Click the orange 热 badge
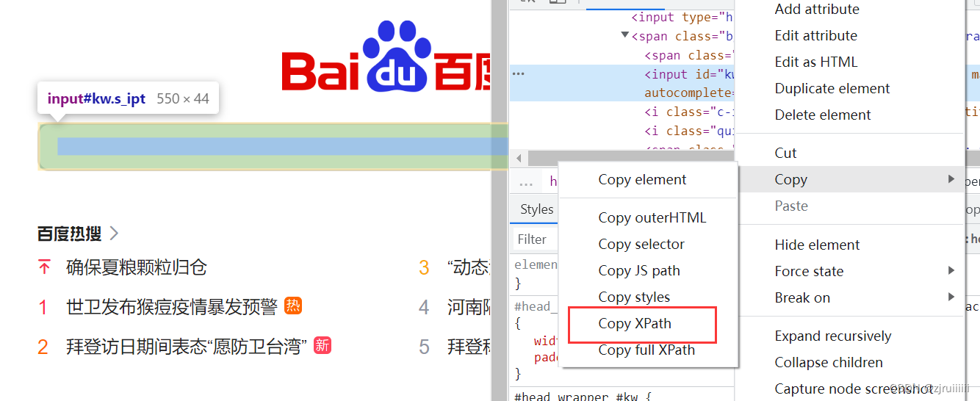 [293, 306]
